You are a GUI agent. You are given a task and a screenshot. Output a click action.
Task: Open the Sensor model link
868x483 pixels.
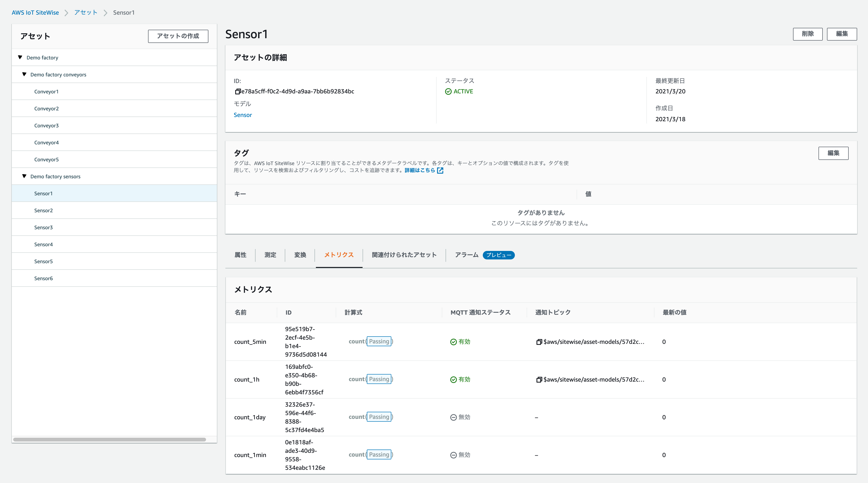click(243, 115)
